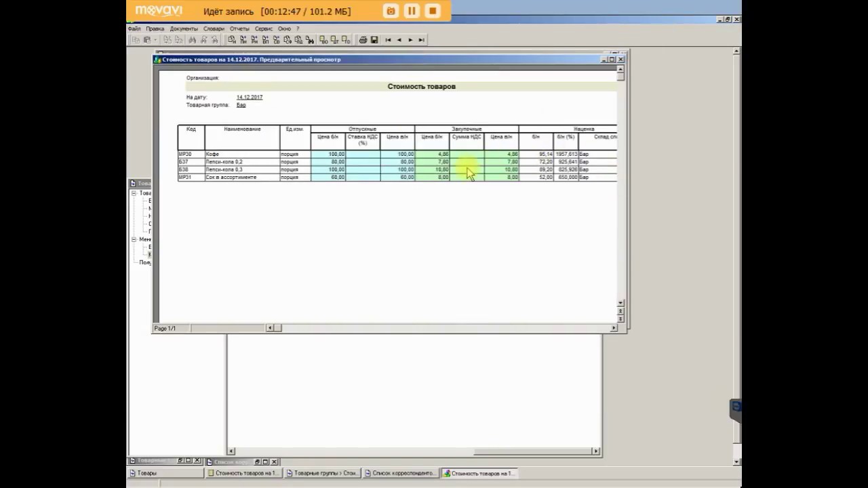Viewport: 868px width, 488px height.
Task: Click code cell МР30
Action: point(191,155)
